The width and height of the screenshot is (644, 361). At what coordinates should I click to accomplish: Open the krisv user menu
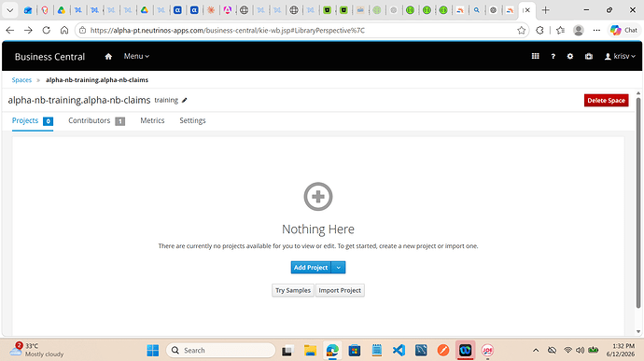tap(620, 56)
